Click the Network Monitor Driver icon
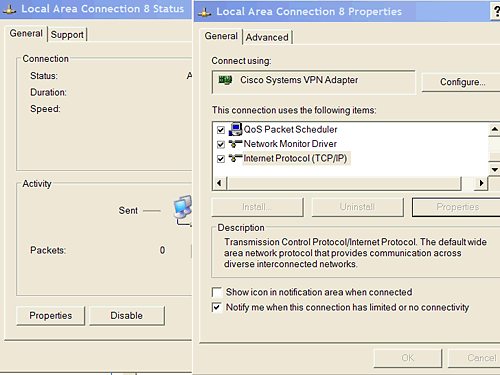The width and height of the screenshot is (500, 375). pos(235,144)
